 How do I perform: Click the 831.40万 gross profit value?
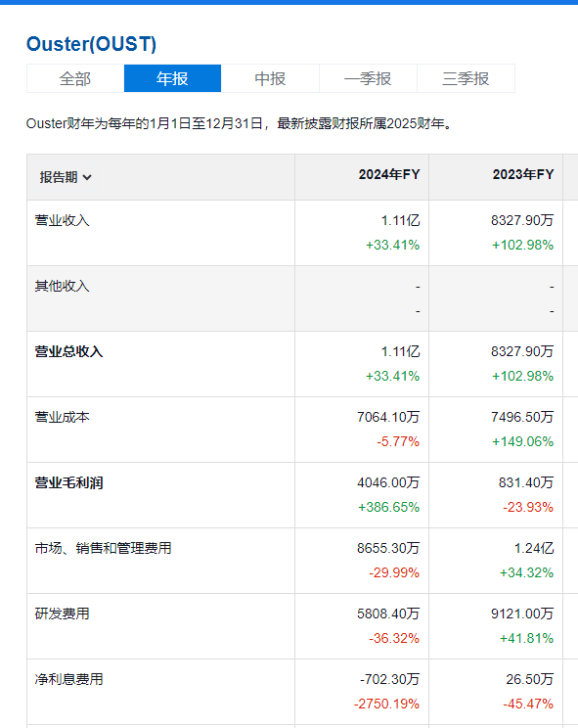tap(526, 482)
